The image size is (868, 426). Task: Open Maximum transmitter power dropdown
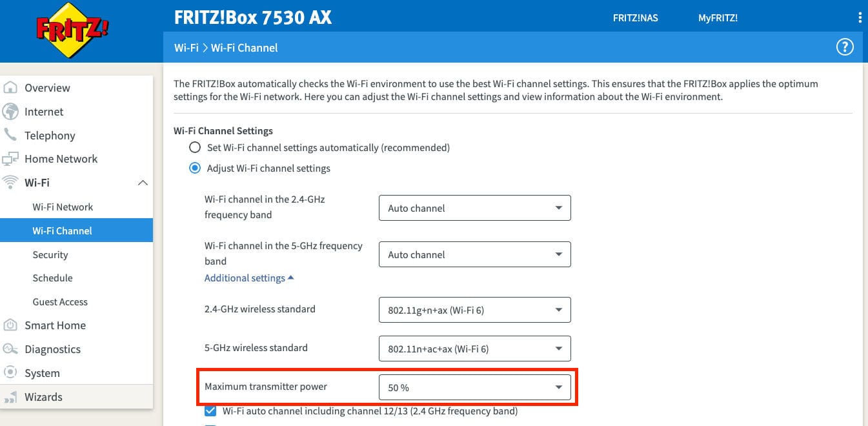[x=475, y=388]
